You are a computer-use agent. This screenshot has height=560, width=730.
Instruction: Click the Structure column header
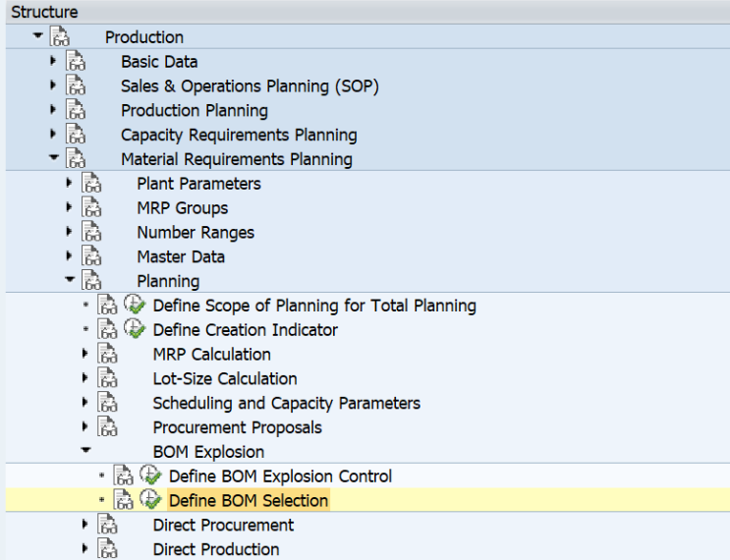click(44, 12)
